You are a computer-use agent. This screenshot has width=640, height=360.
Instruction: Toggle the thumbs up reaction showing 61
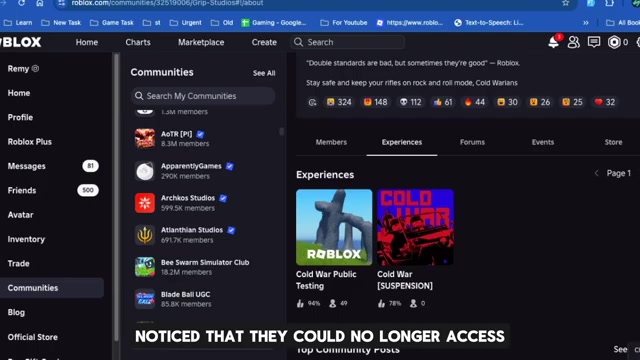[443, 102]
